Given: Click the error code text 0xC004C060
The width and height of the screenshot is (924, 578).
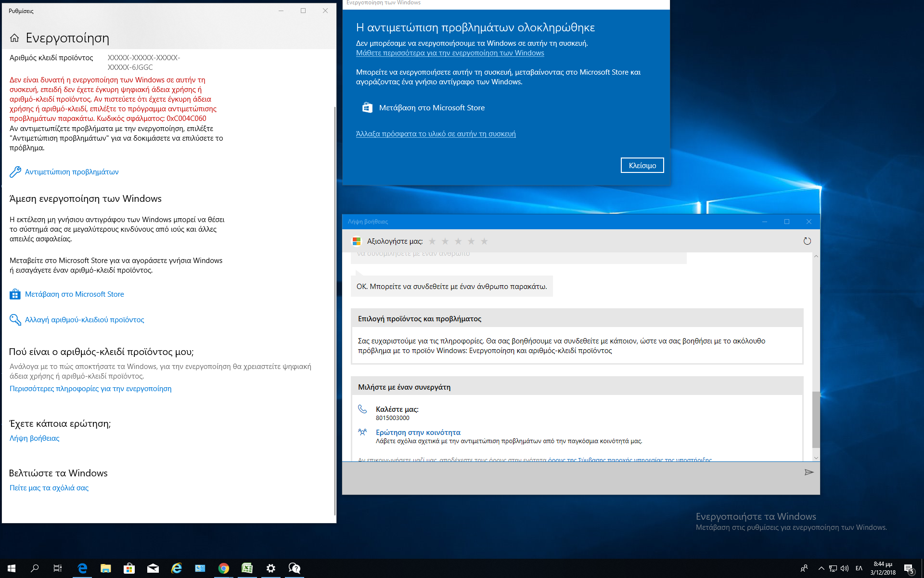Looking at the screenshot, I should 186,118.
